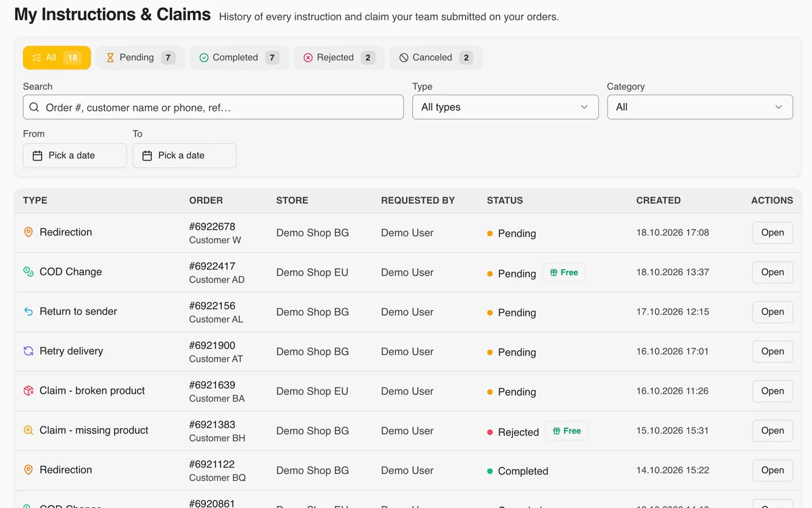Viewport: 812px width, 508px height.
Task: Click the created date 16.10.2026 11:26
Action: click(x=673, y=391)
